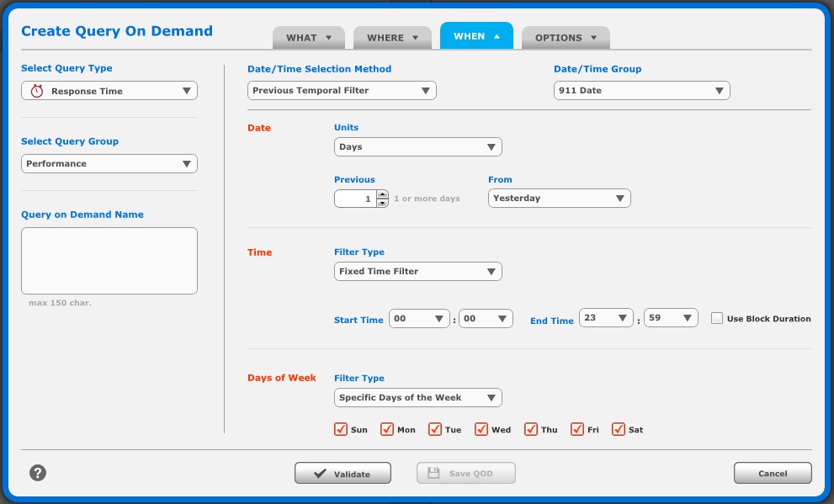Viewport: 834px width, 504px height.
Task: Click the checkmark icon on Validate button
Action: 320,474
